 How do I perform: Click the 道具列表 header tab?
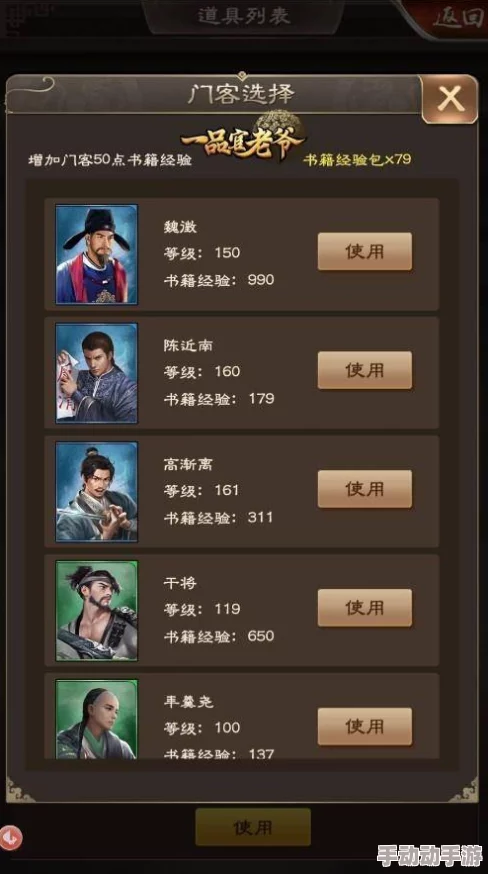[244, 16]
